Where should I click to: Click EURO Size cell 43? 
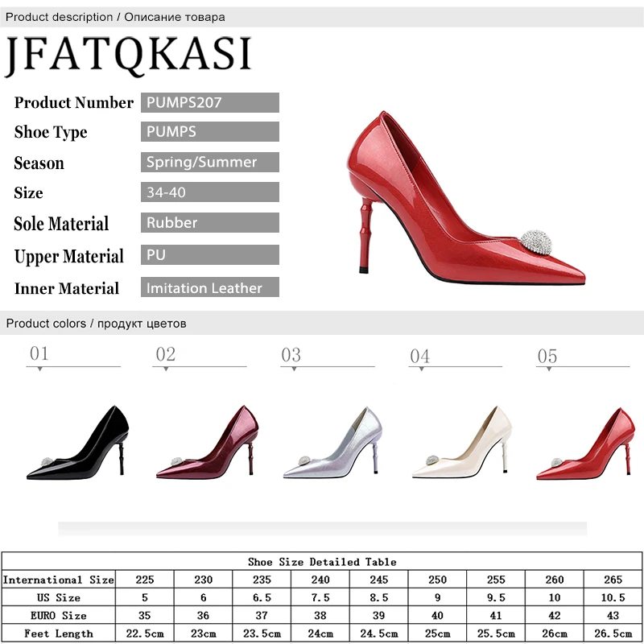(x=613, y=615)
